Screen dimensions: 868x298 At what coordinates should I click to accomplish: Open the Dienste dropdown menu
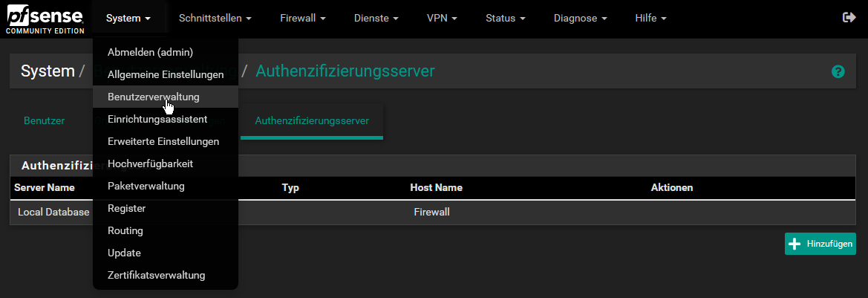(x=376, y=19)
